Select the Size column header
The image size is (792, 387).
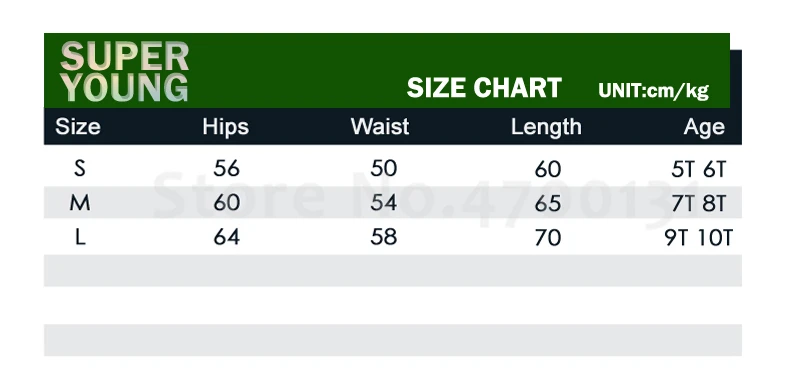[x=78, y=126]
